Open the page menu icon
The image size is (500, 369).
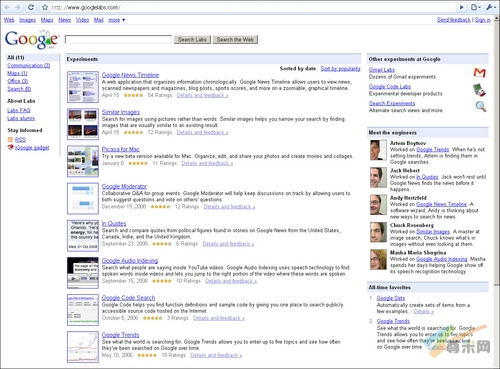tap(475, 7)
